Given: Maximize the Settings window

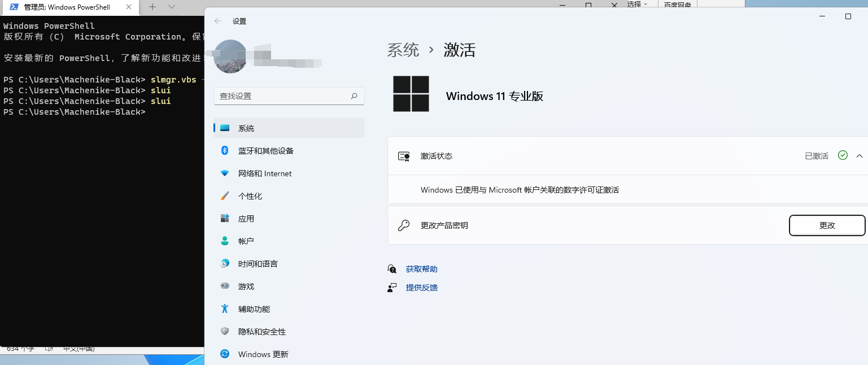Looking at the screenshot, I should coord(848,16).
